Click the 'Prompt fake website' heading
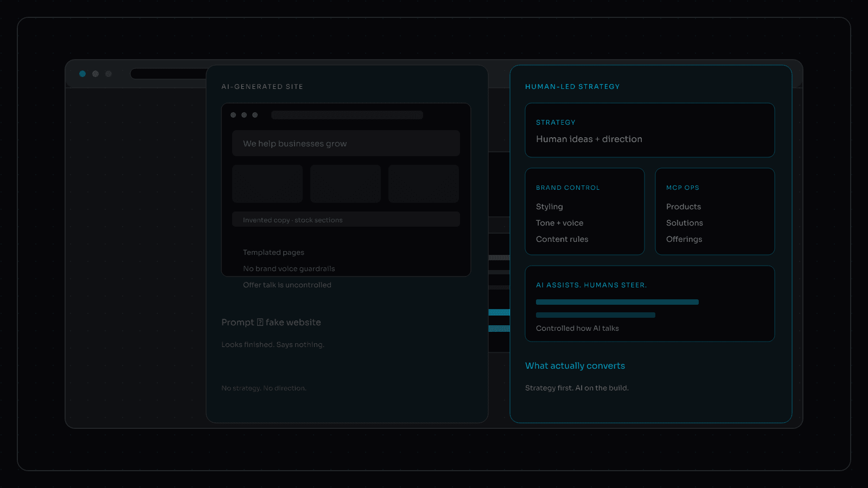868x488 pixels. [271, 322]
